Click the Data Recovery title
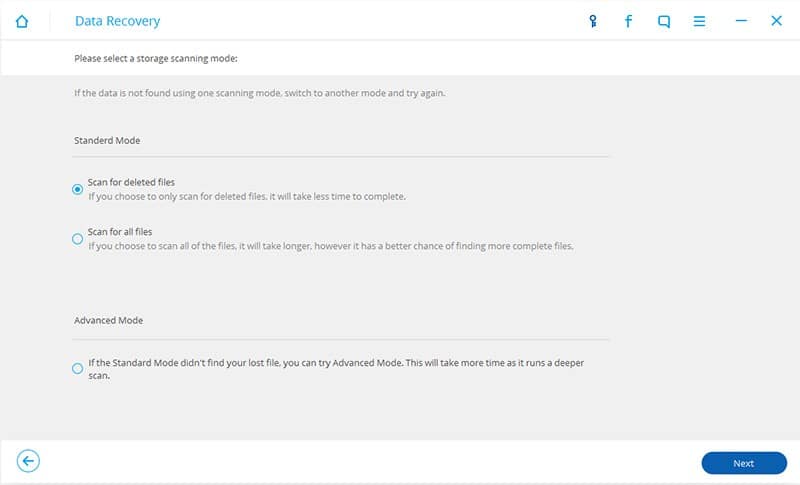 click(117, 21)
